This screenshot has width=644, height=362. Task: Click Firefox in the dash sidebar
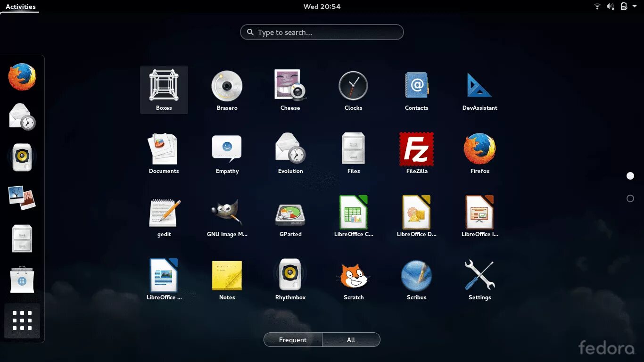pos(22,77)
